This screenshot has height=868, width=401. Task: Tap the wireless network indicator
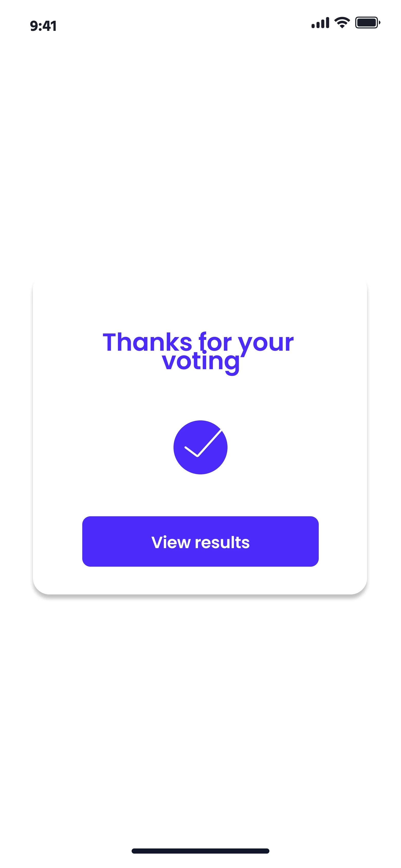point(342,23)
